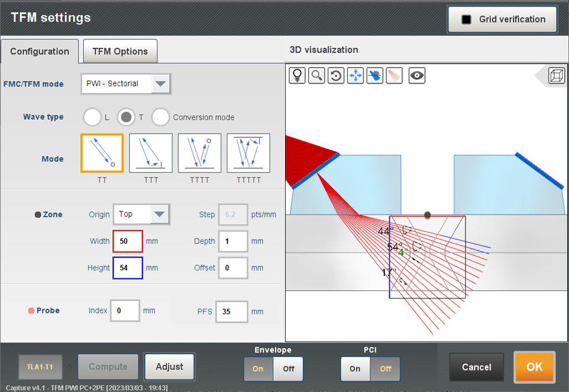Turn Envelope On using the toggle
The width and height of the screenshot is (569, 392).
(258, 369)
